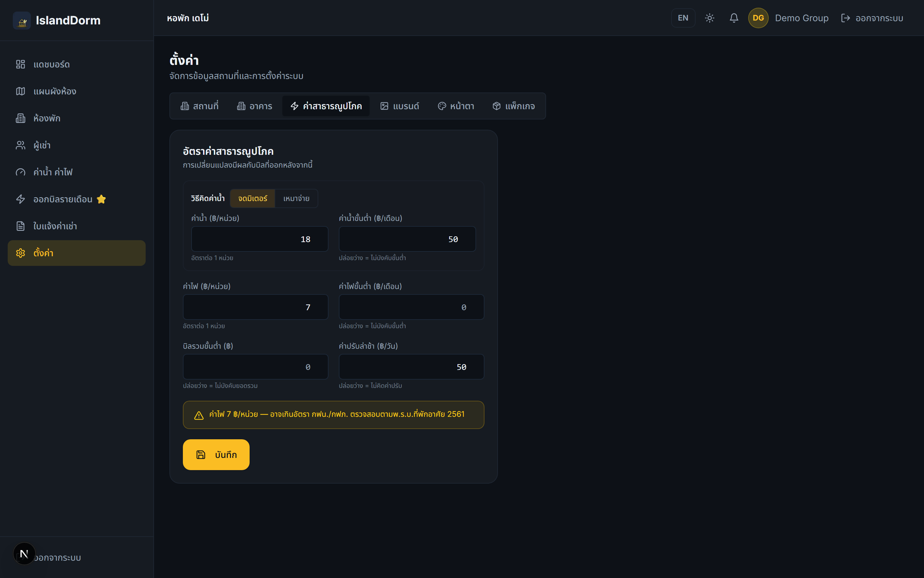Click the ค่าปรับล่าช้า (฿/วัน) field
The image size is (924, 578).
(x=412, y=367)
